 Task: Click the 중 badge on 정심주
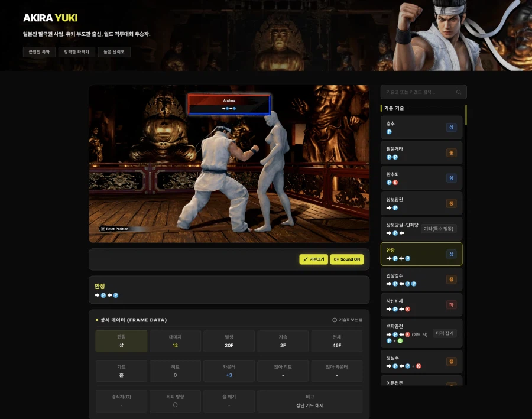[x=451, y=362]
